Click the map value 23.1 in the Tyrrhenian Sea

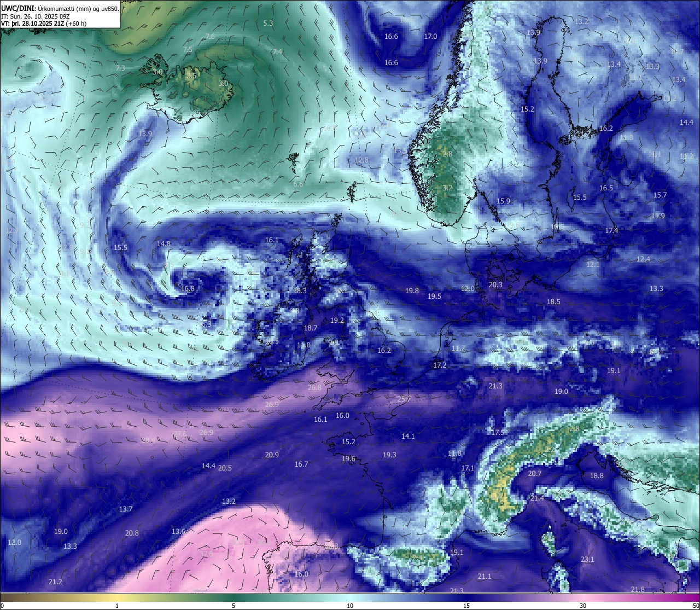coord(587,559)
